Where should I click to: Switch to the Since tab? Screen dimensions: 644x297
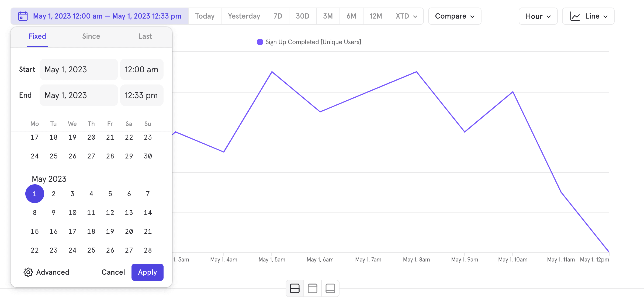coord(91,36)
